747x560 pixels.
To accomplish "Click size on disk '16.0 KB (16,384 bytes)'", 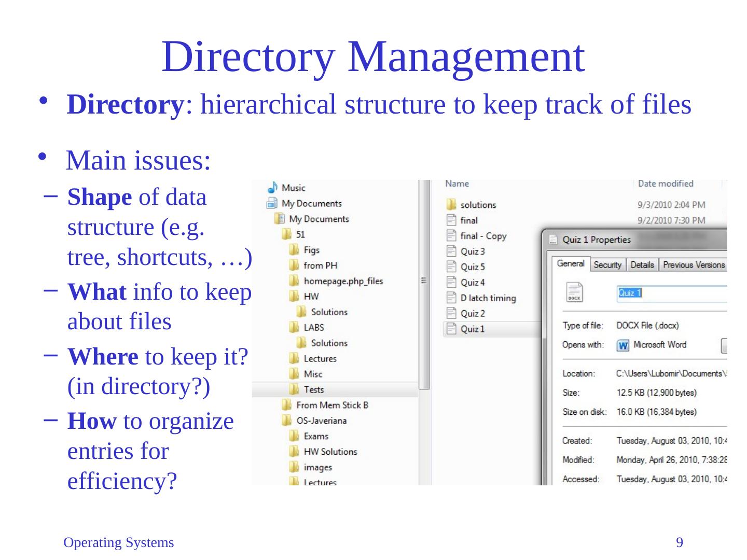I will point(656,412).
